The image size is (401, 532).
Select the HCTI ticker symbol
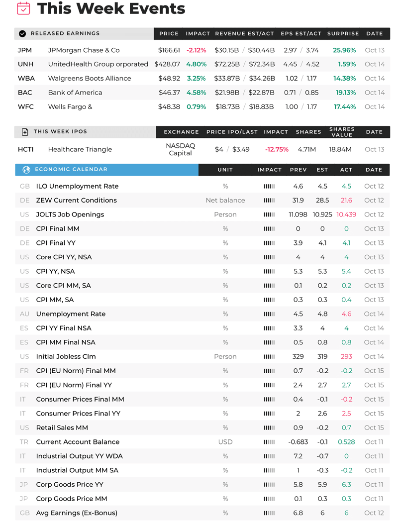tap(25, 150)
